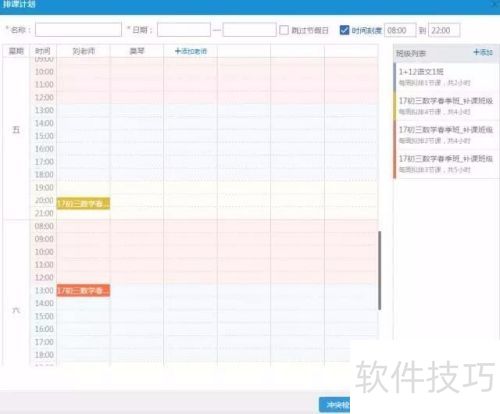Click the timetable vertical scrollbar thumb
Viewport: 500px width, 414px height.
click(x=379, y=270)
